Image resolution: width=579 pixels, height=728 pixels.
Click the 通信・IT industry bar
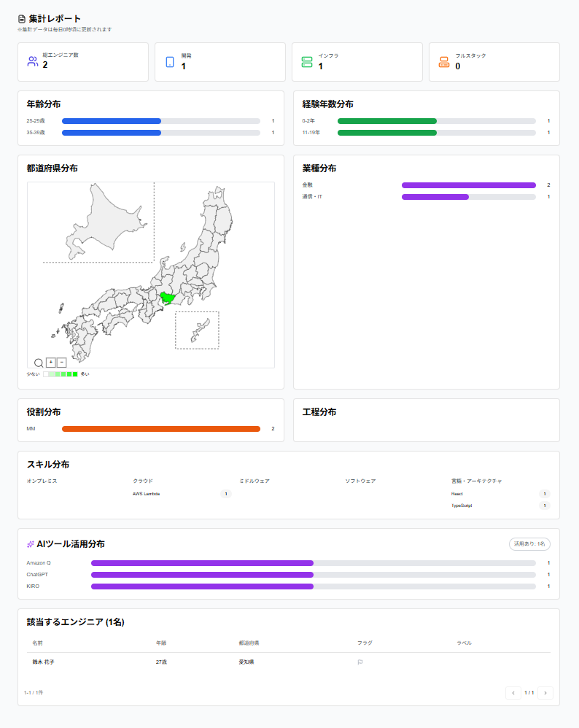(x=468, y=197)
